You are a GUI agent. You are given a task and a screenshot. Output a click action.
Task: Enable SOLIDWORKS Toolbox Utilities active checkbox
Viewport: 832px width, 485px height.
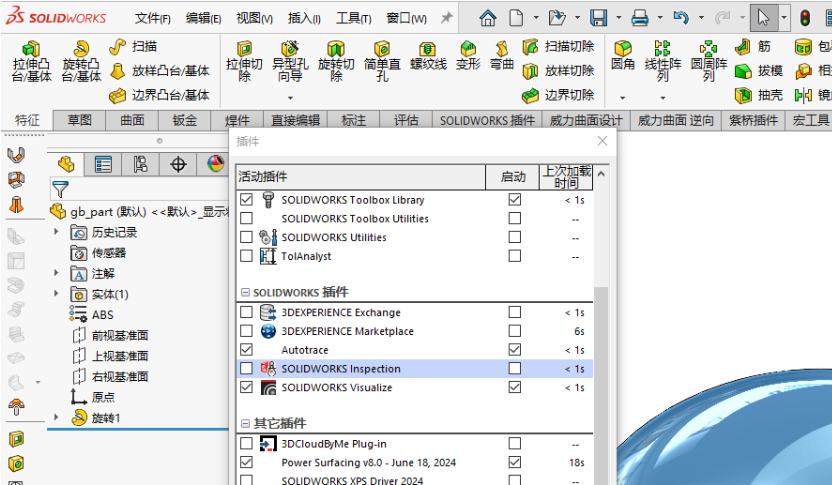coord(246,219)
